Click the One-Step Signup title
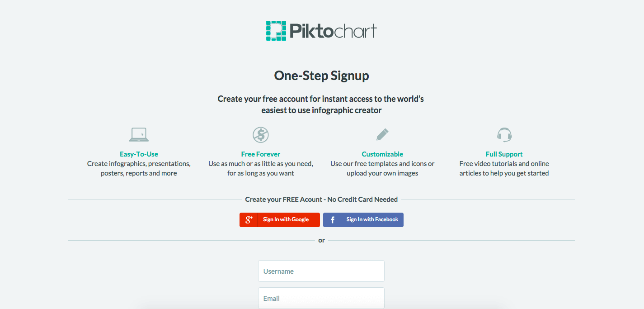This screenshot has width=644, height=309. click(322, 76)
